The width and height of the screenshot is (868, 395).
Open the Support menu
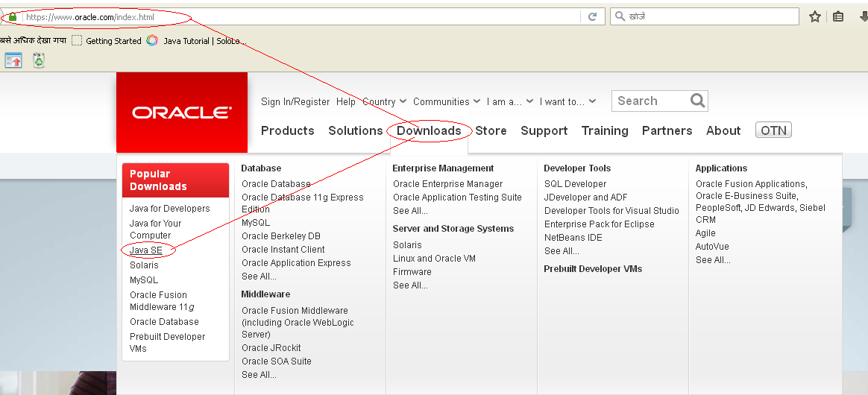tap(544, 130)
